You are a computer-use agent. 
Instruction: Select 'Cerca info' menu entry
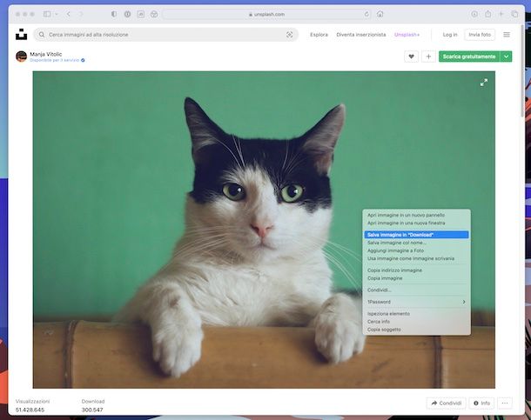(417, 322)
